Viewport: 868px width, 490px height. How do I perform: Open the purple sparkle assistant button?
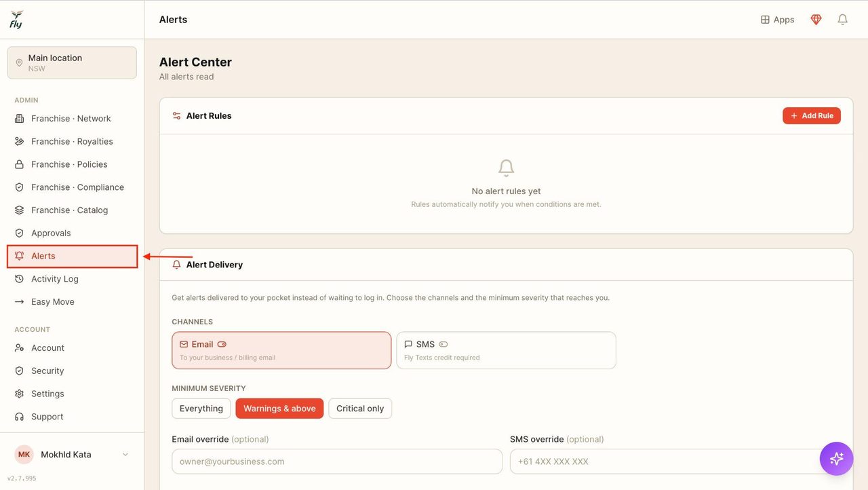[x=836, y=458]
